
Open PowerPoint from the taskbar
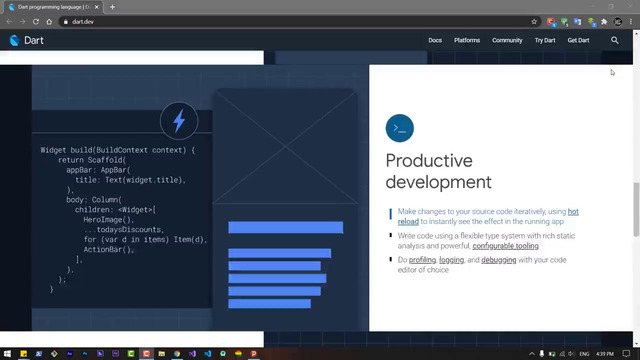click(253, 353)
